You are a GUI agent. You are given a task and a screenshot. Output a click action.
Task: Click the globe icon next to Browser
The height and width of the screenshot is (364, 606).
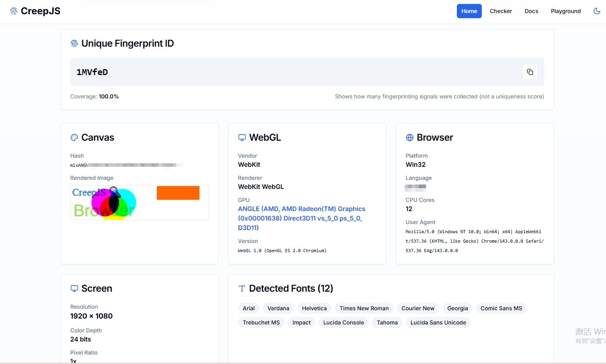coord(410,138)
